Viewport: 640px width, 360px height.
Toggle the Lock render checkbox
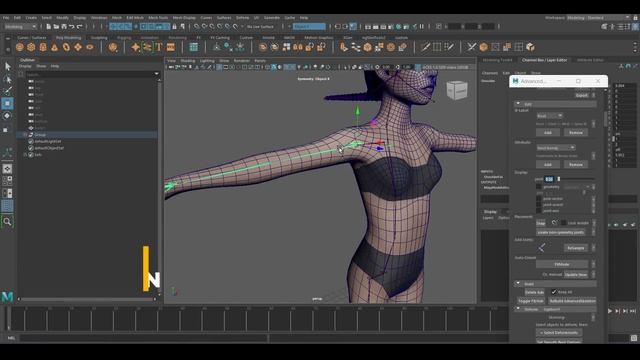coord(563,223)
